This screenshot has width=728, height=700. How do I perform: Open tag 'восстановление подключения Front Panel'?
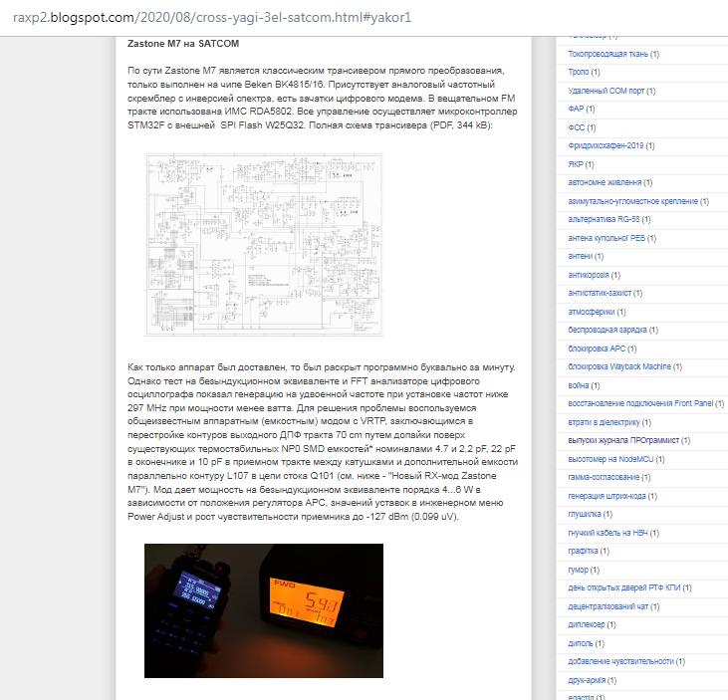click(640, 403)
